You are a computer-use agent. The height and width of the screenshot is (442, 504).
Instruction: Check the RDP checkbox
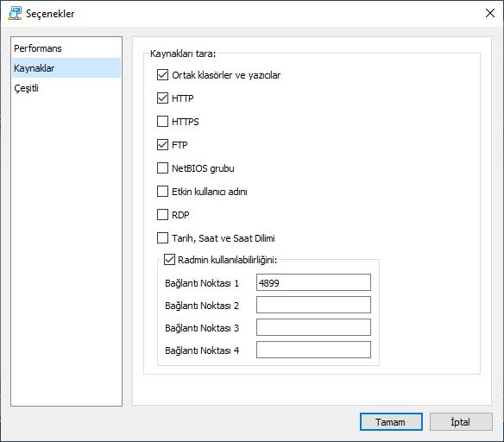pyautogui.click(x=162, y=214)
